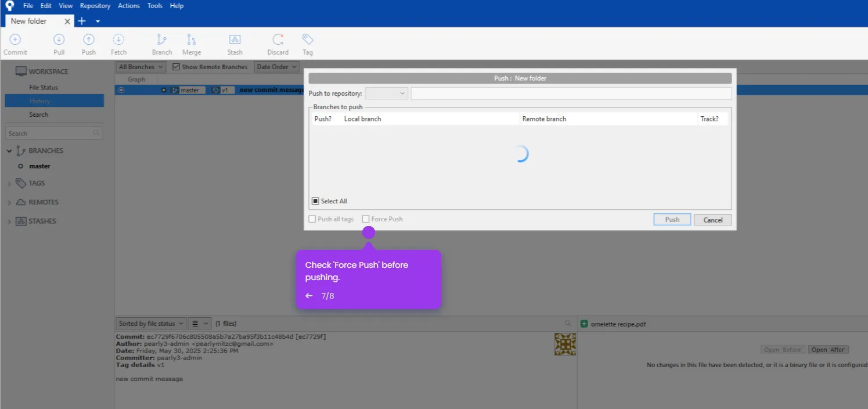Screen dimensions: 868x409
Task: Click the Open 'After' button
Action: 829,350
